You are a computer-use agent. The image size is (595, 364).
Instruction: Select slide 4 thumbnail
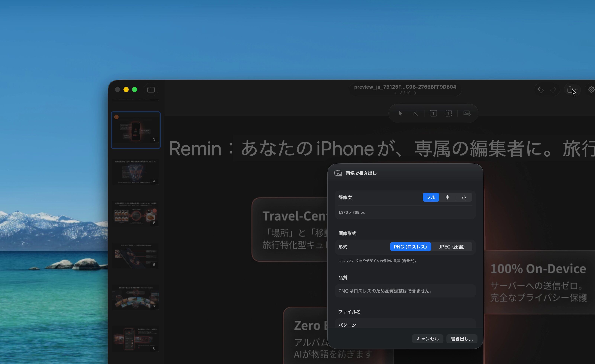coord(136,172)
